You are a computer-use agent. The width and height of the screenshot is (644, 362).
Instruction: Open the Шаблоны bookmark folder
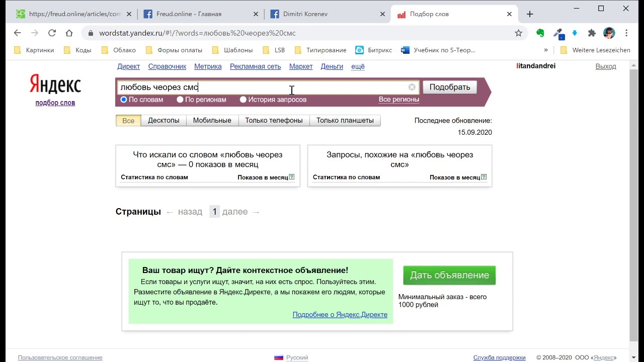(232, 50)
